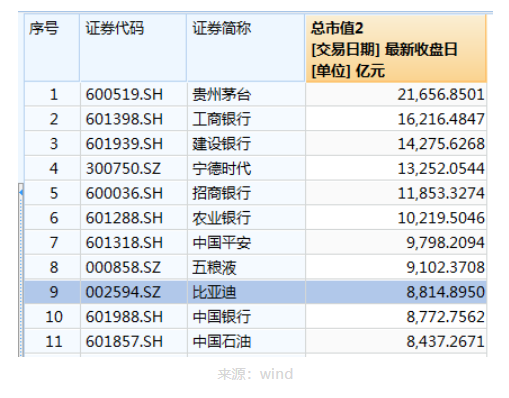Select code 600036.SH

(x=124, y=193)
